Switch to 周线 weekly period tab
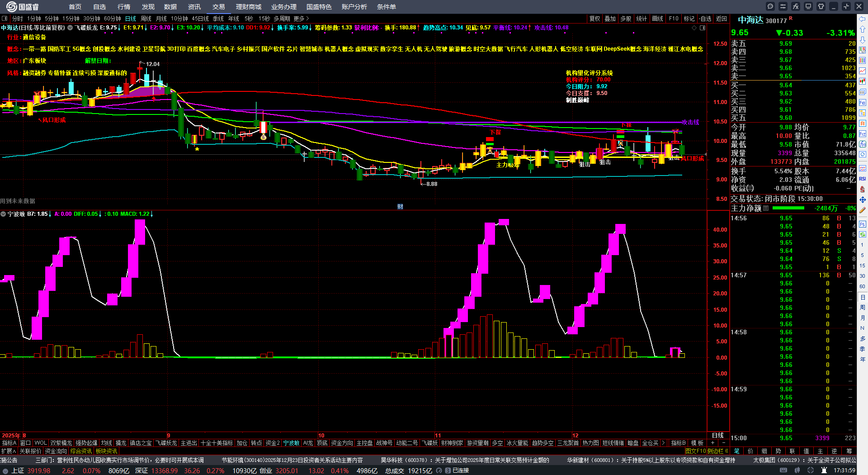868x475 pixels. (x=146, y=19)
